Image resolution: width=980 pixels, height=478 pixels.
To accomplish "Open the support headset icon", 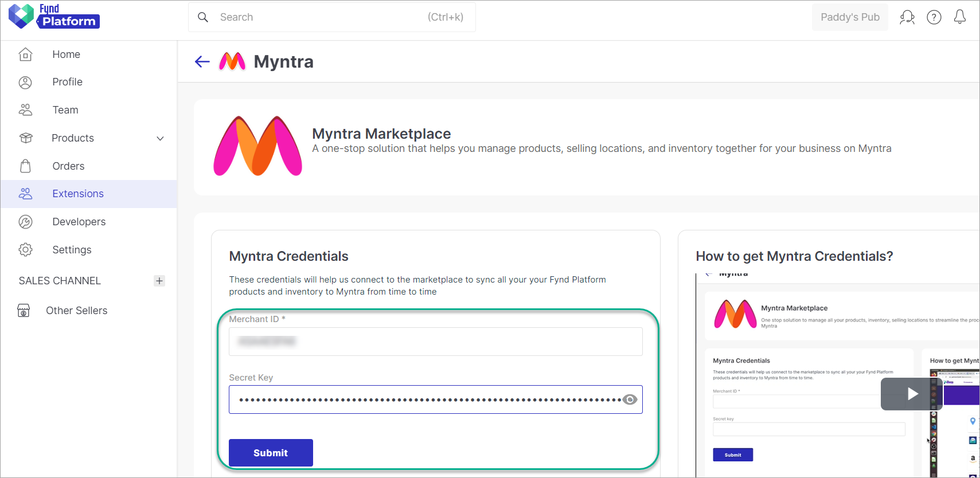I will (x=907, y=17).
